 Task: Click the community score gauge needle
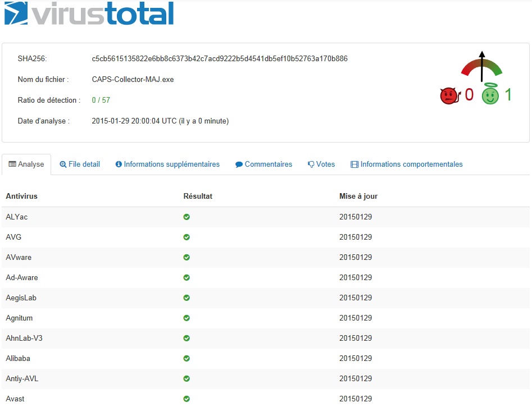pos(481,66)
